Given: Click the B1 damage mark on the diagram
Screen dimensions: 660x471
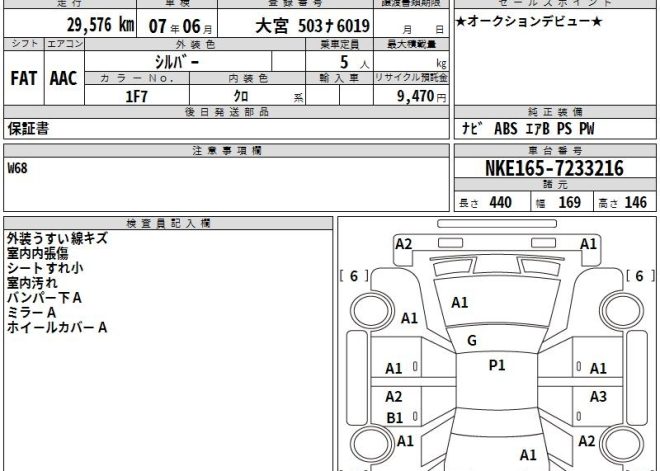Looking at the screenshot, I should click(394, 417).
